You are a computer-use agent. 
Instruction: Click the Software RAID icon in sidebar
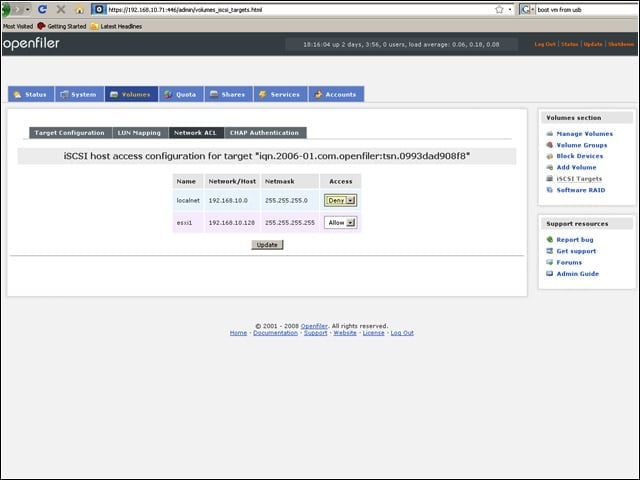click(x=549, y=190)
